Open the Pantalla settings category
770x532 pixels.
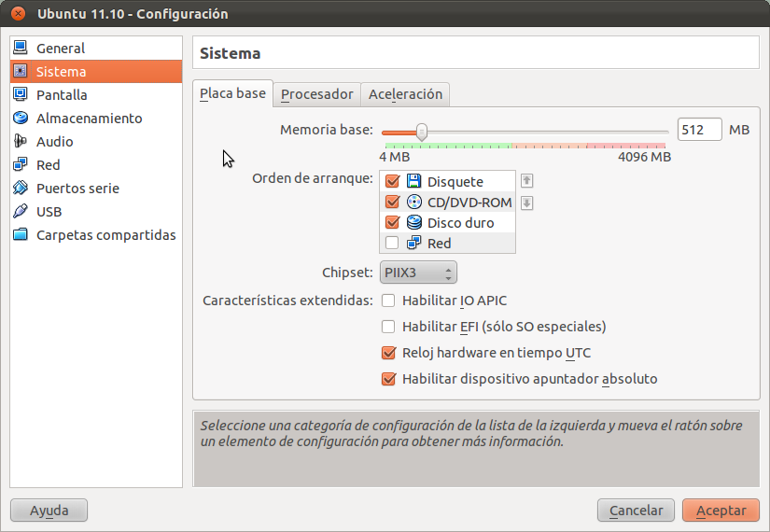96,95
